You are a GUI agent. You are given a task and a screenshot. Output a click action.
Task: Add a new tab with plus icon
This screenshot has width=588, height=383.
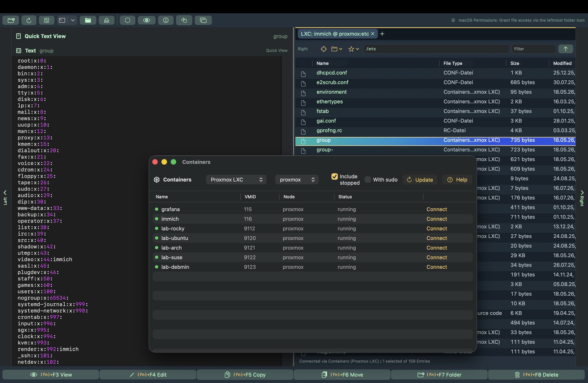click(x=382, y=34)
